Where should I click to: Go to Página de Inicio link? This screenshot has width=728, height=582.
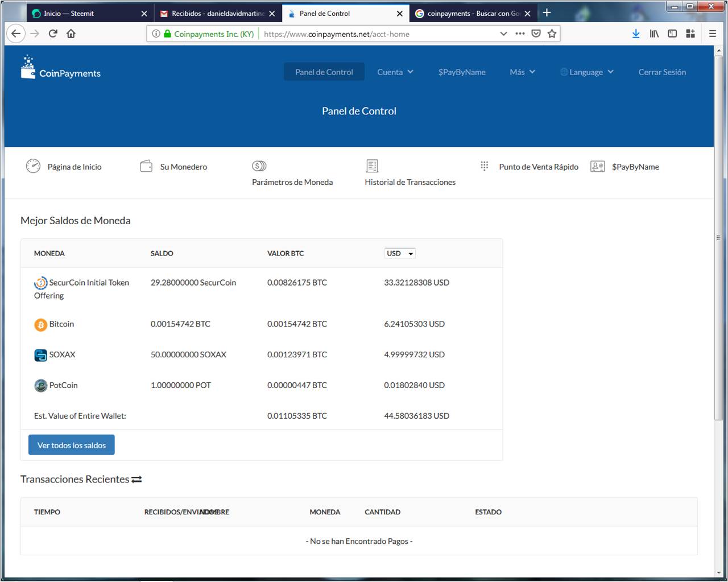(x=75, y=167)
